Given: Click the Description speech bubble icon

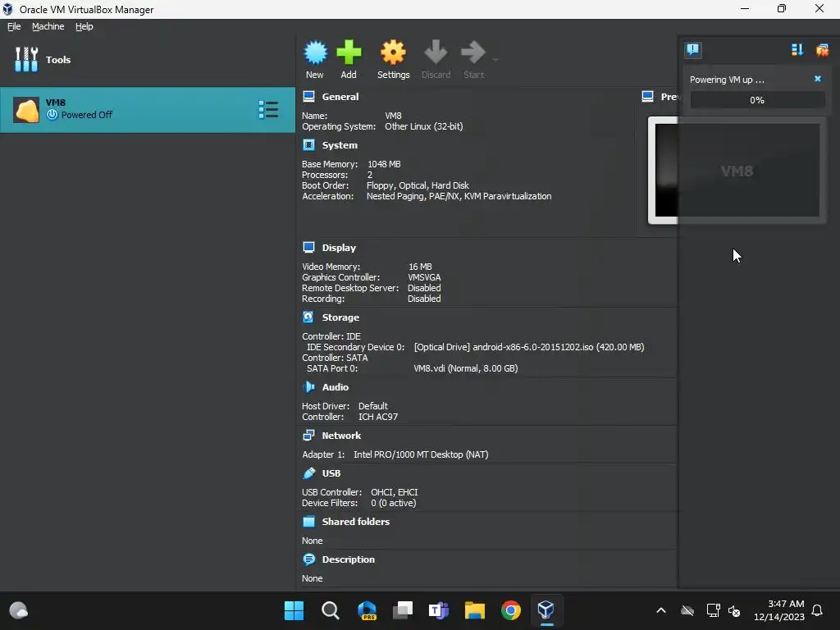Looking at the screenshot, I should click(x=308, y=559).
